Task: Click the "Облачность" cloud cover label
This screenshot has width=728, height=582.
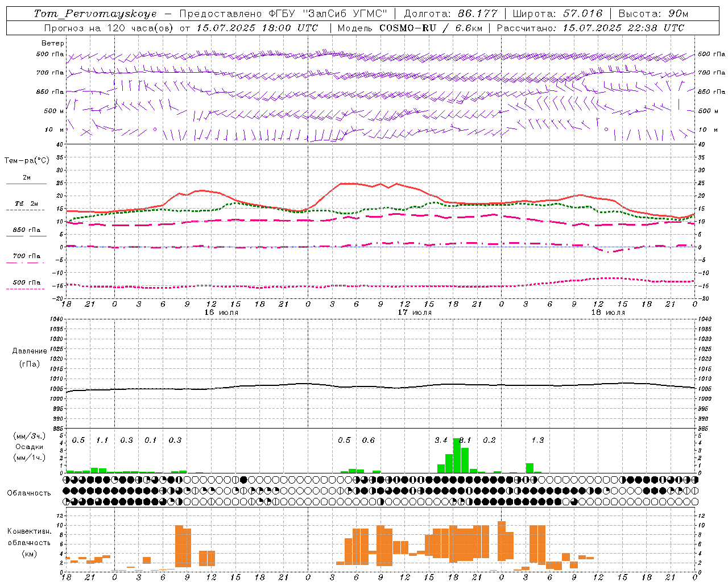Action: [x=29, y=493]
